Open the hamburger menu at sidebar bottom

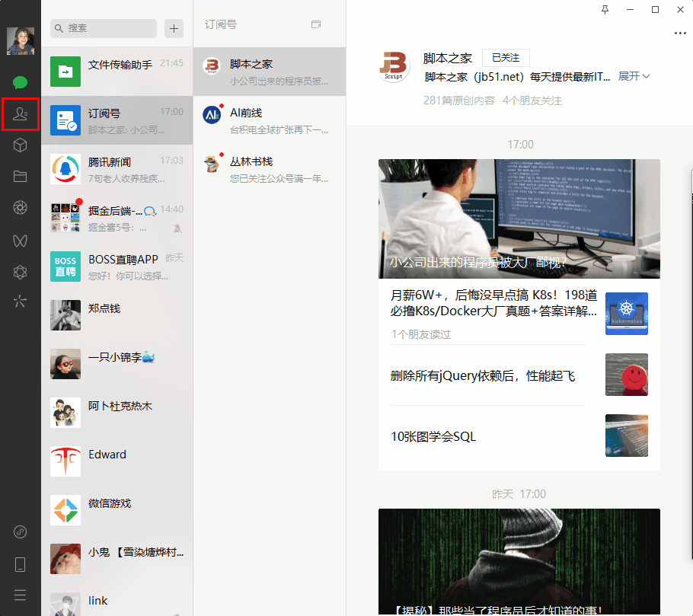pos(21,595)
